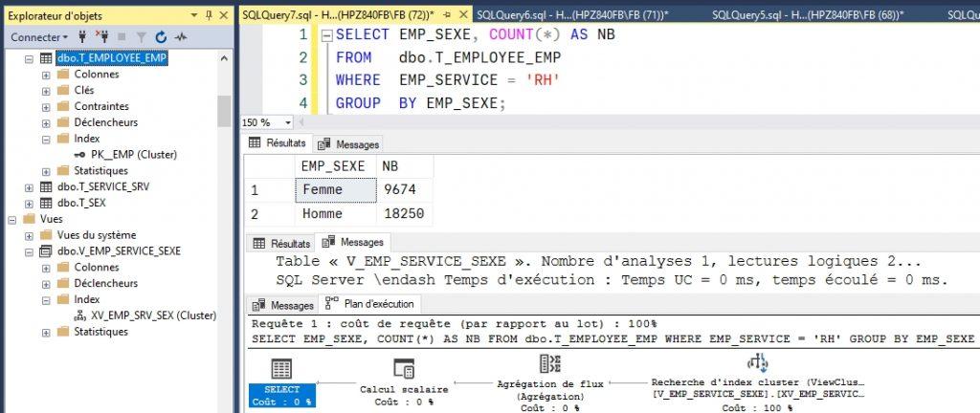This screenshot has width=980, height=413.
Task: Select the Agrégation de flux operator icon
Action: click(x=550, y=363)
